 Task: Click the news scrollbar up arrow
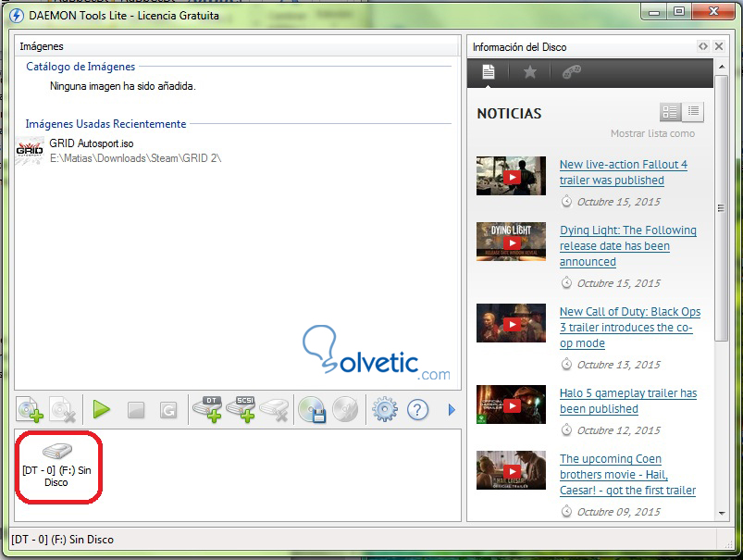(x=722, y=67)
